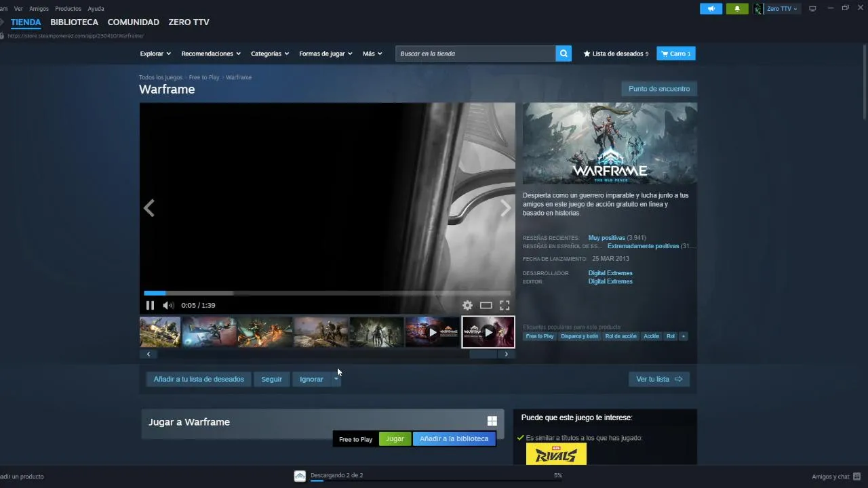This screenshot has width=868, height=488.
Task: Select the first screenshot thumbnail
Action: [160, 332]
